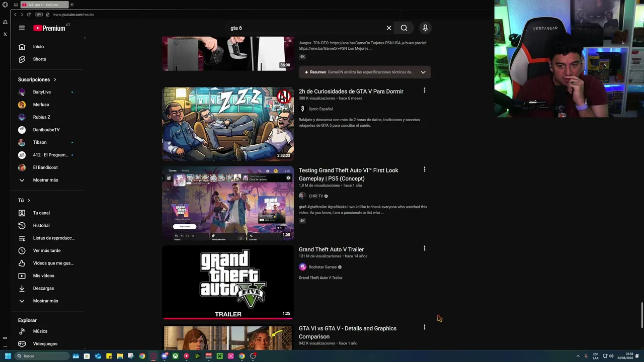Open the Rockstar Games channel link

click(x=323, y=267)
